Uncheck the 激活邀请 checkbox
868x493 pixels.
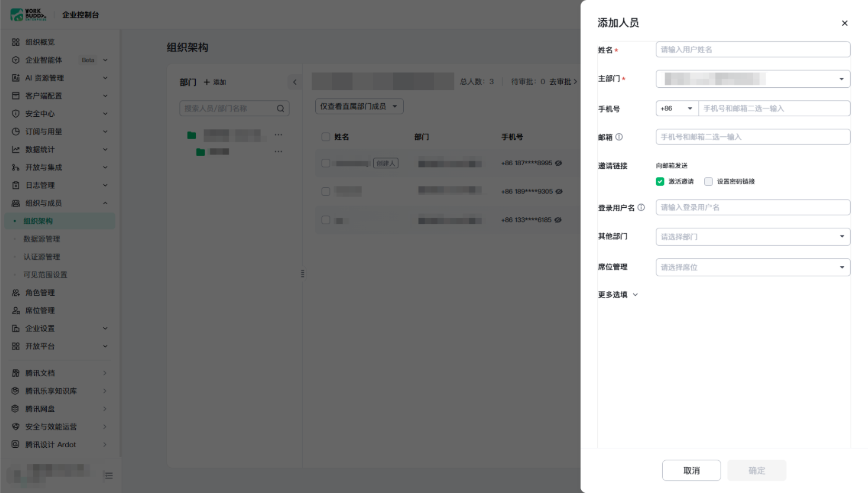pyautogui.click(x=660, y=182)
